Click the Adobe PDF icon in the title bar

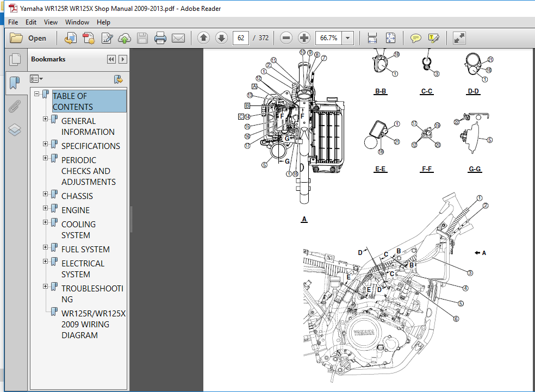[x=13, y=8]
